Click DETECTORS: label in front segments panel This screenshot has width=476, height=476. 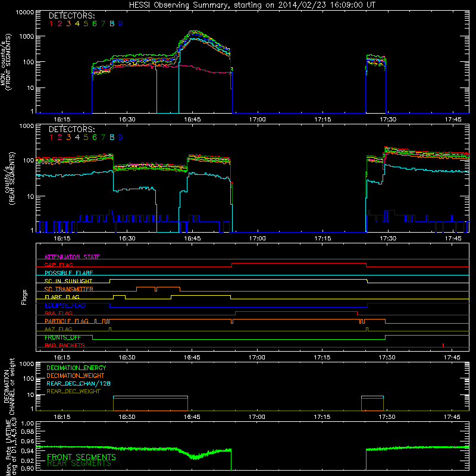click(x=71, y=16)
